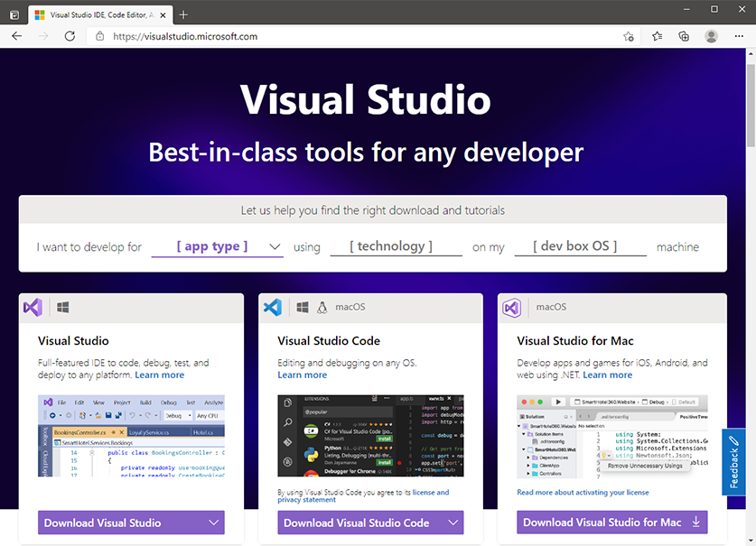
Task: Click the Visual Studio Code screenshot
Action: 370,436
